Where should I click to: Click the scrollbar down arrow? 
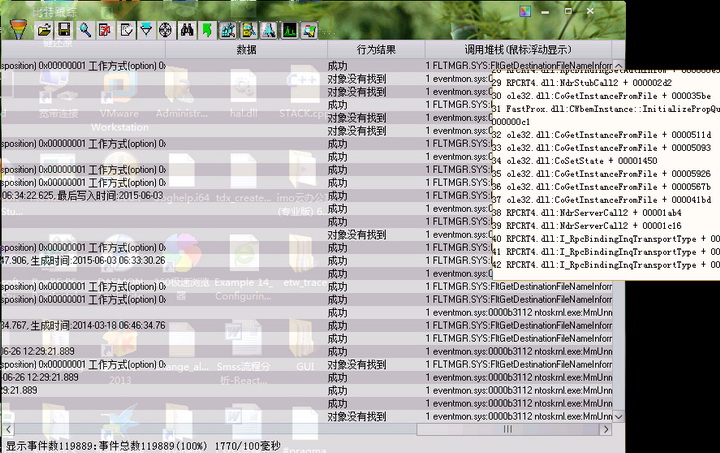coord(618,416)
